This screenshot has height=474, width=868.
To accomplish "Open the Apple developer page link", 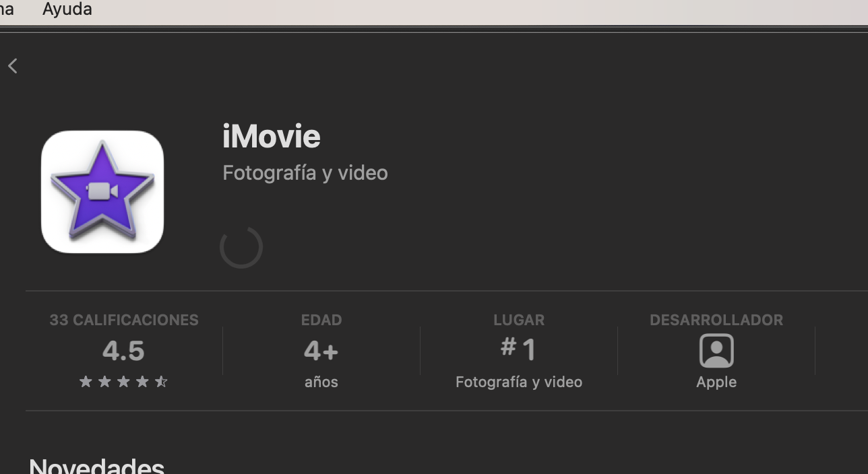I will coord(716,382).
